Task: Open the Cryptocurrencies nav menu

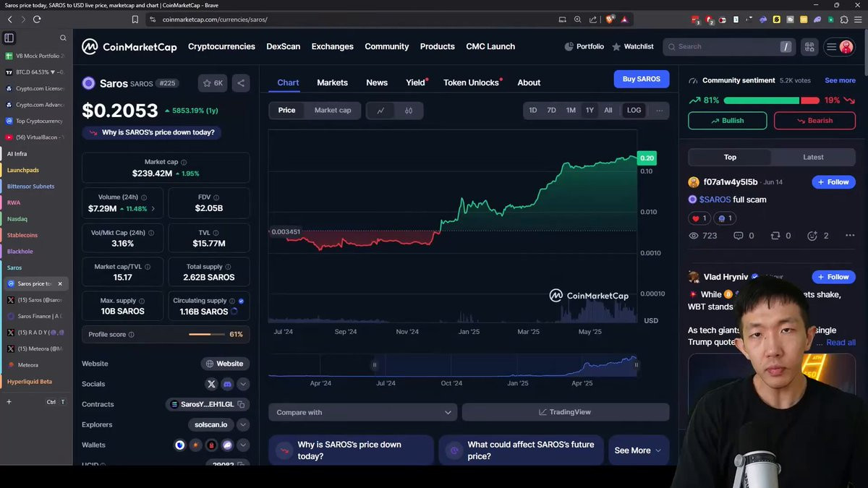Action: coord(221,46)
